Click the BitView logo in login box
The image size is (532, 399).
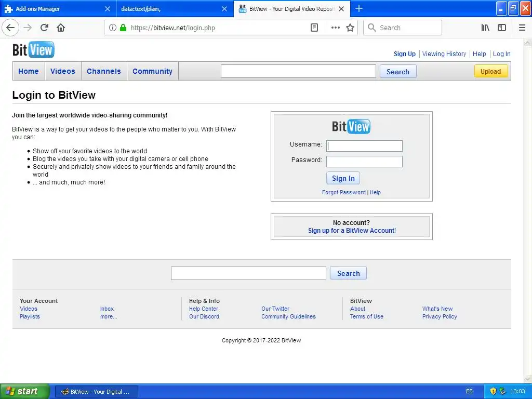[x=351, y=127]
